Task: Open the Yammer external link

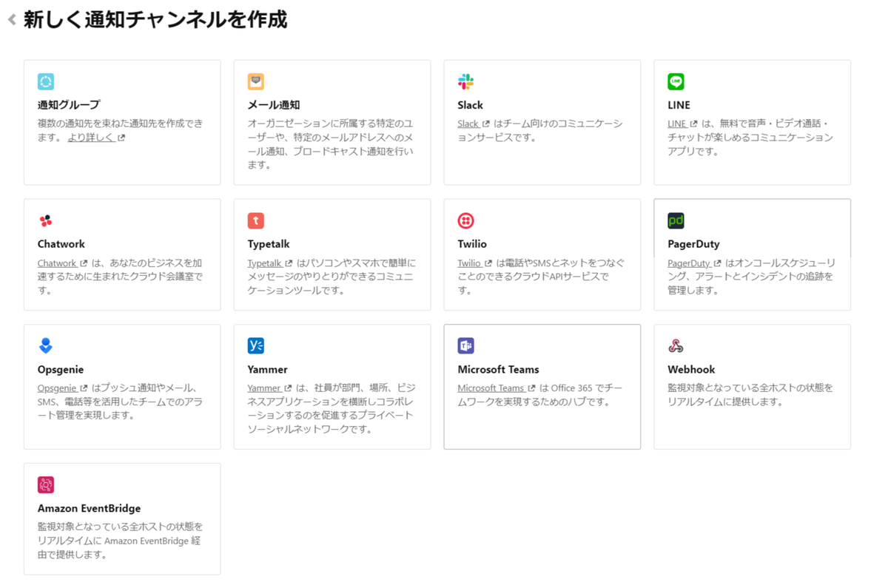Action: click(269, 388)
